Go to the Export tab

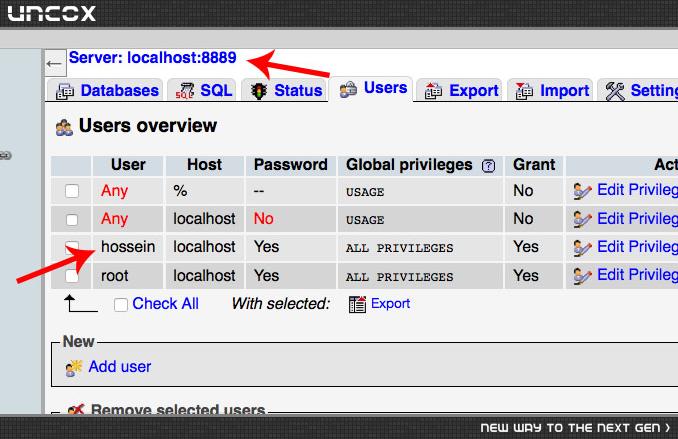tap(459, 90)
